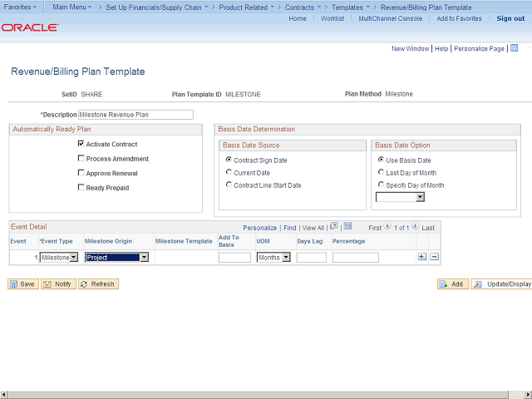Open the Event Type Milestone dropdown
Image resolution: width=532 pixels, height=399 pixels.
click(59, 258)
